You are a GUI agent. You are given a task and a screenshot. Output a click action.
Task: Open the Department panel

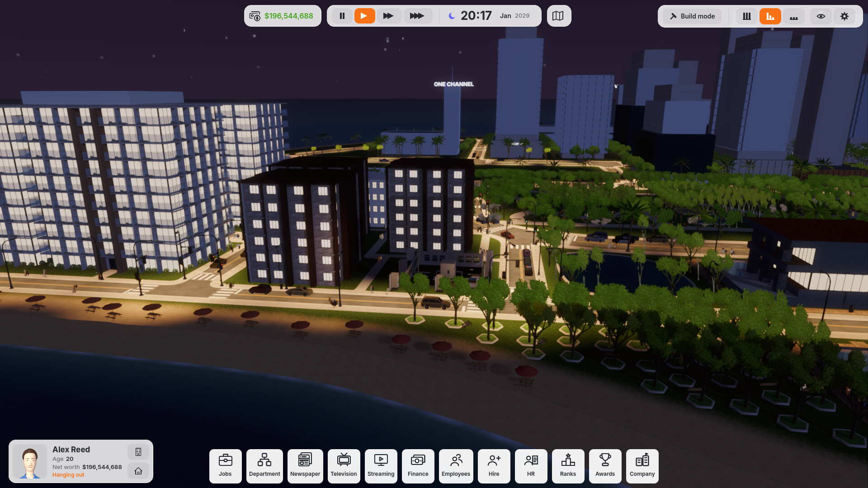(264, 466)
